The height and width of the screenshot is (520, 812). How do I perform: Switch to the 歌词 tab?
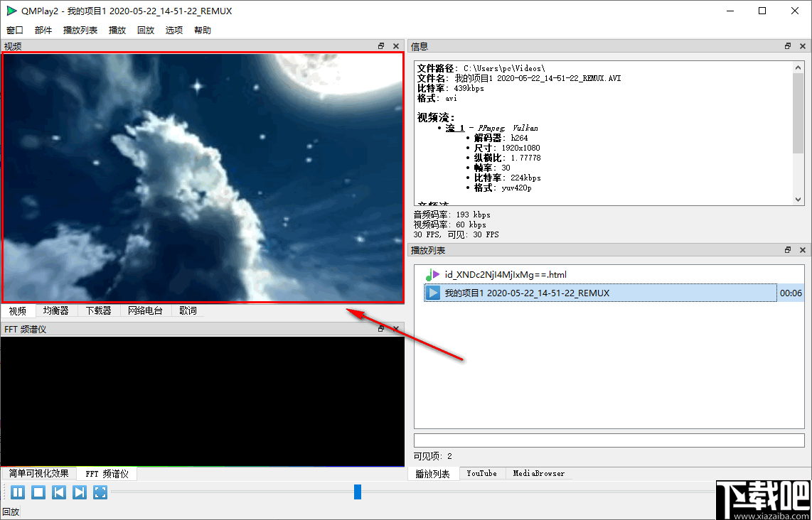(187, 310)
